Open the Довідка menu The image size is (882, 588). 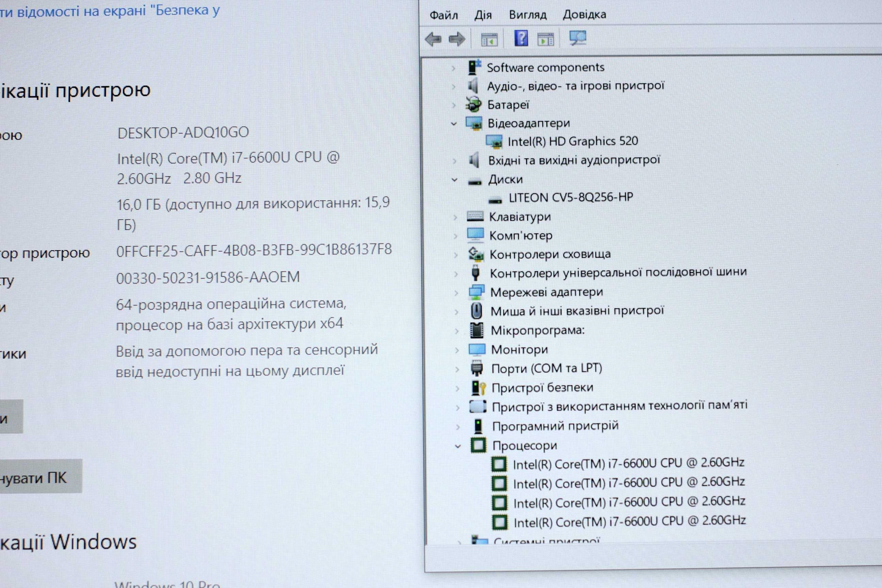point(584,14)
